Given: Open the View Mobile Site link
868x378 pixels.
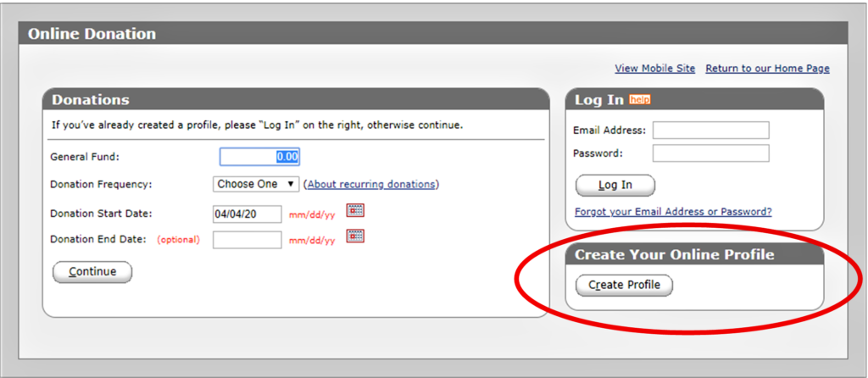Looking at the screenshot, I should [x=655, y=69].
